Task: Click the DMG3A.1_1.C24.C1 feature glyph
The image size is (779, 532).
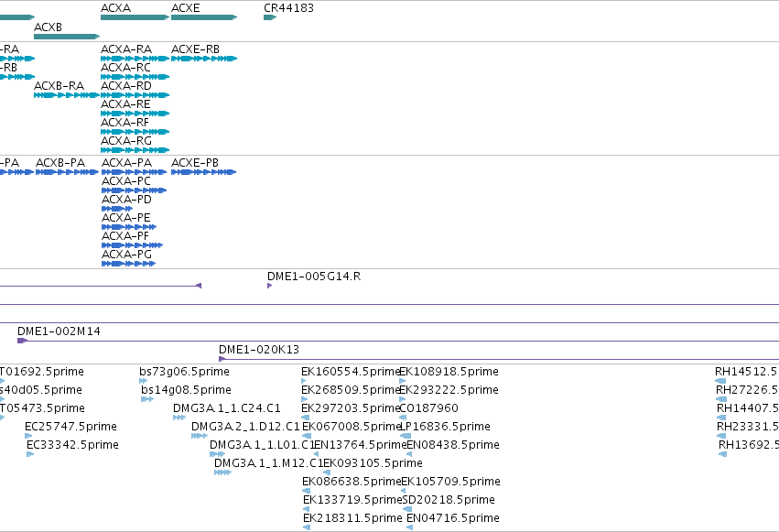Action: pyautogui.click(x=179, y=418)
